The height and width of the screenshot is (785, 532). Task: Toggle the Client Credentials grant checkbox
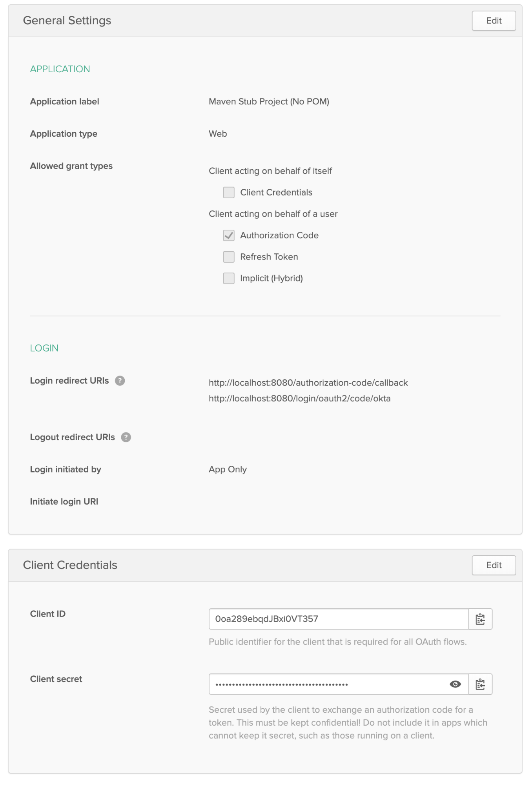[229, 192]
